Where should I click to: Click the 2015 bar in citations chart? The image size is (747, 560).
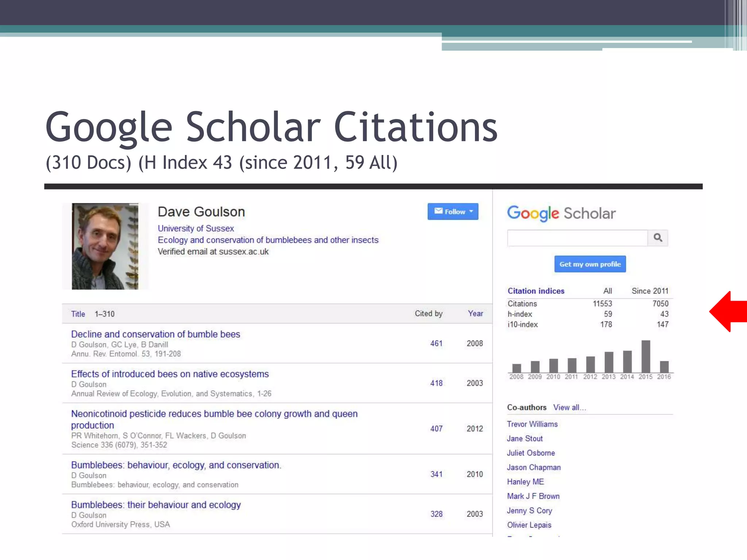pyautogui.click(x=646, y=356)
